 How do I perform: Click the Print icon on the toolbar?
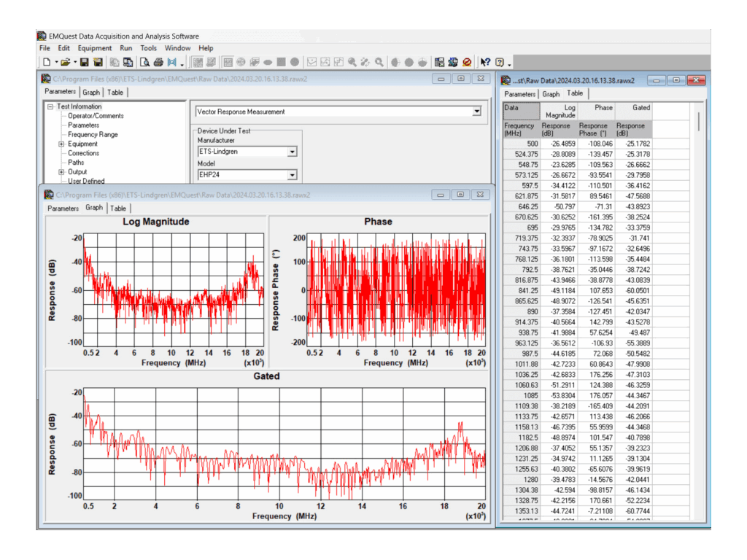(158, 62)
